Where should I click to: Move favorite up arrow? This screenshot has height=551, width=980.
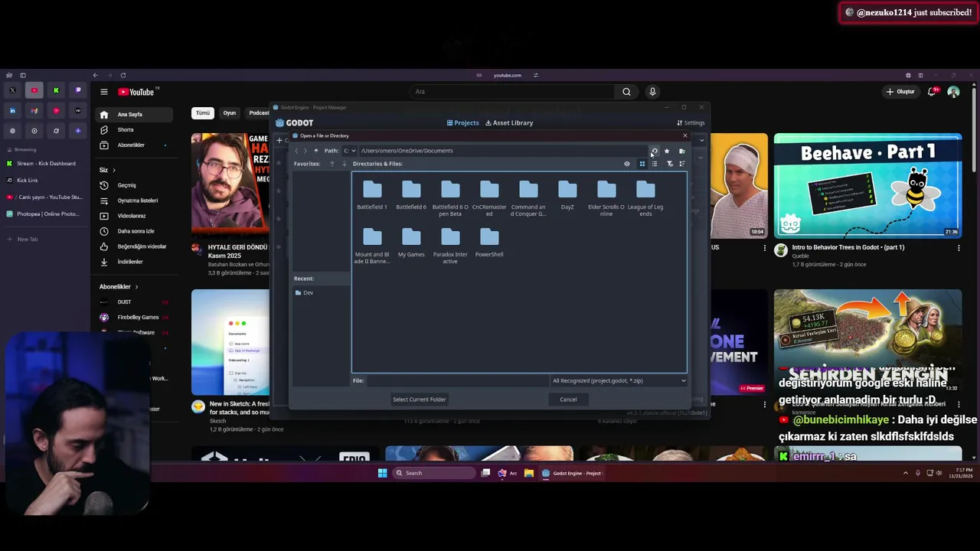point(332,164)
